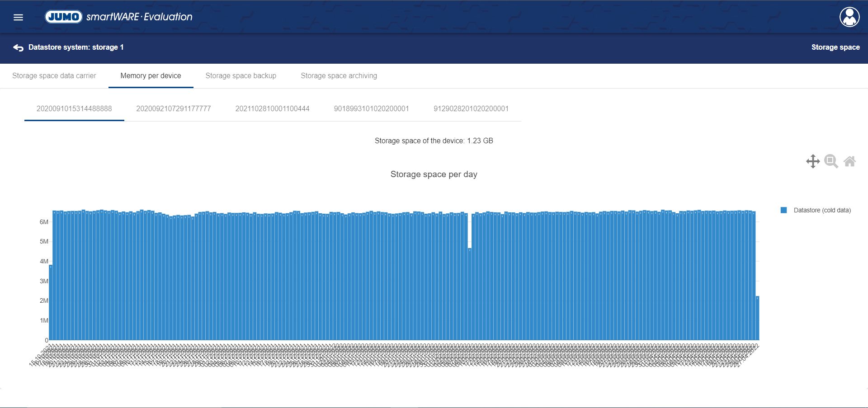Viewport: 868px width, 408px height.
Task: Click the JUMO smartWARE Evaluation logo
Action: (118, 17)
